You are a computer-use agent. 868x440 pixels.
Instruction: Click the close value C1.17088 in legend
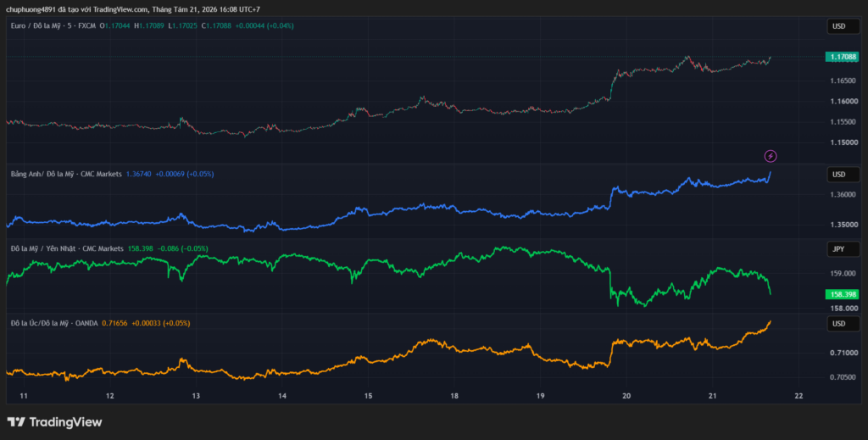pos(217,25)
